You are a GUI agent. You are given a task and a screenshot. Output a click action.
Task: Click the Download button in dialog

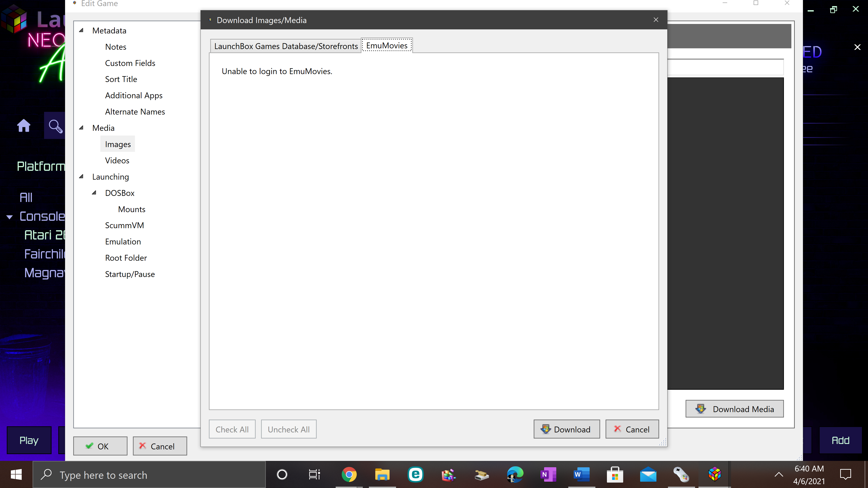(566, 429)
